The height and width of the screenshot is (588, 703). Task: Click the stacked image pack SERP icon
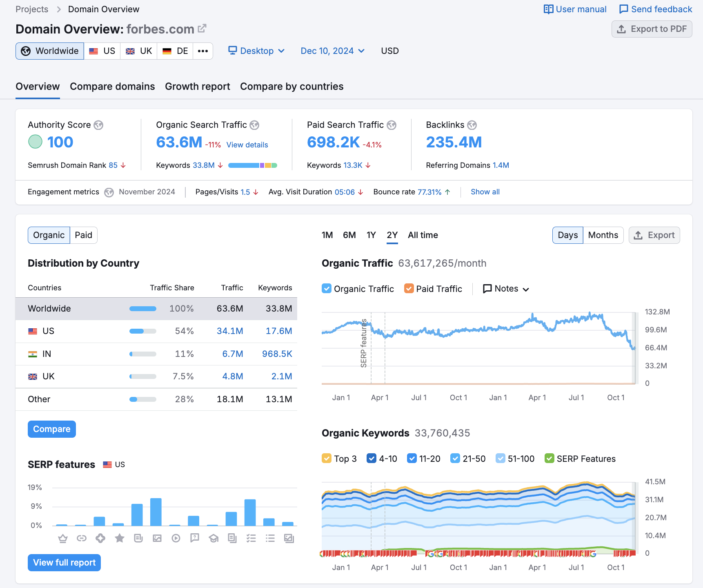[x=289, y=539]
